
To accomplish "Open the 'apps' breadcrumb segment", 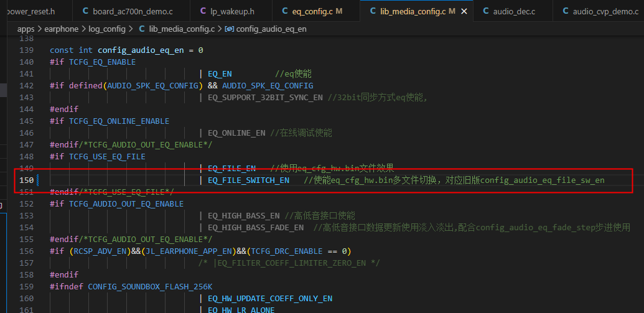I will [26, 29].
